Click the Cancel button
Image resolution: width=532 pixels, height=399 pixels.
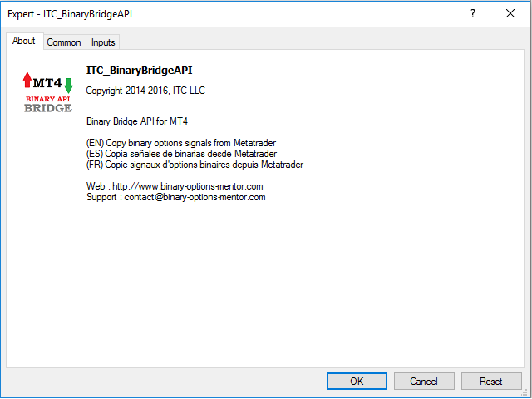424,382
